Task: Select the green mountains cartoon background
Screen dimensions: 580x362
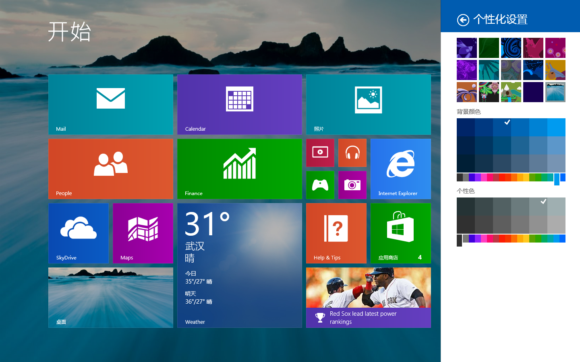Action: coord(511,92)
